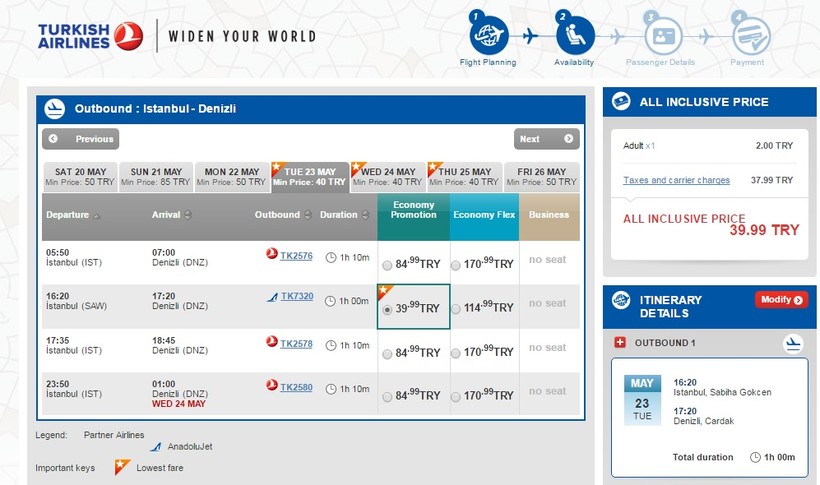Click the clock icon for TK2578 duration

pos(331,345)
